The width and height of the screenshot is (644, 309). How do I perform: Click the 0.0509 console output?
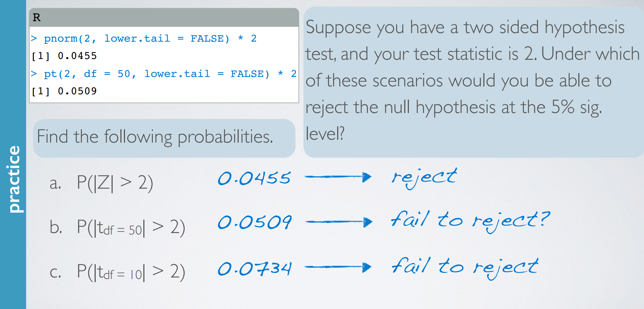pyautogui.click(x=64, y=91)
